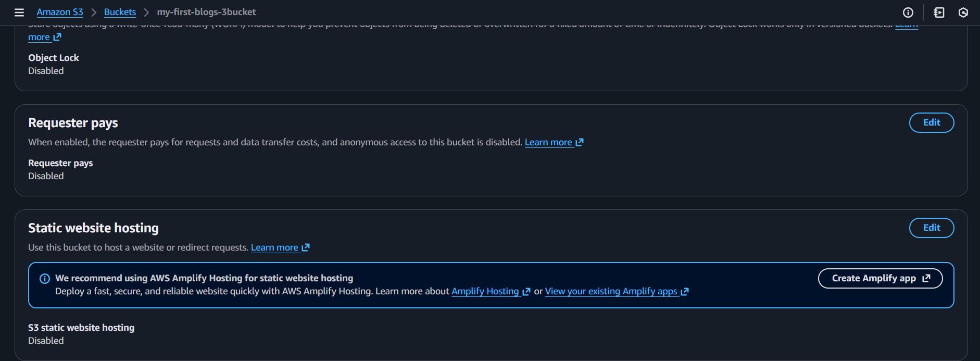Click the info icon in Amplify recommendation banner
The height and width of the screenshot is (361, 980).
click(x=45, y=279)
